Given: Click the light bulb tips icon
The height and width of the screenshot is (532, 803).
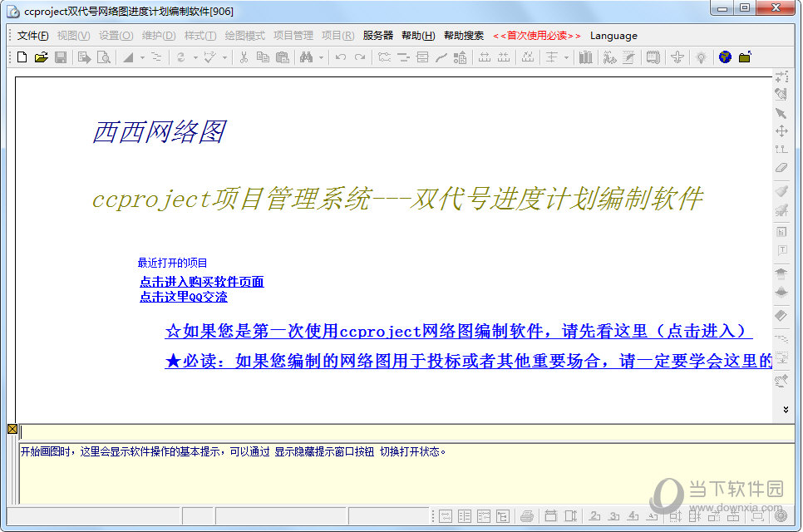Looking at the screenshot, I should pyautogui.click(x=701, y=57).
